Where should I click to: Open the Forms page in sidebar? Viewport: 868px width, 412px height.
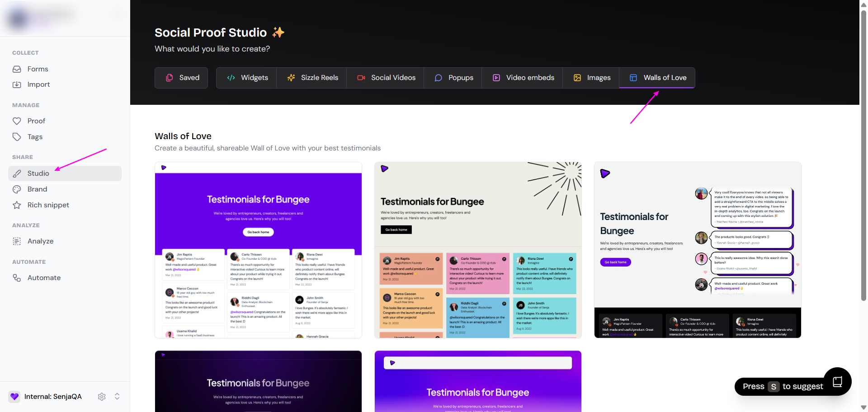(38, 69)
